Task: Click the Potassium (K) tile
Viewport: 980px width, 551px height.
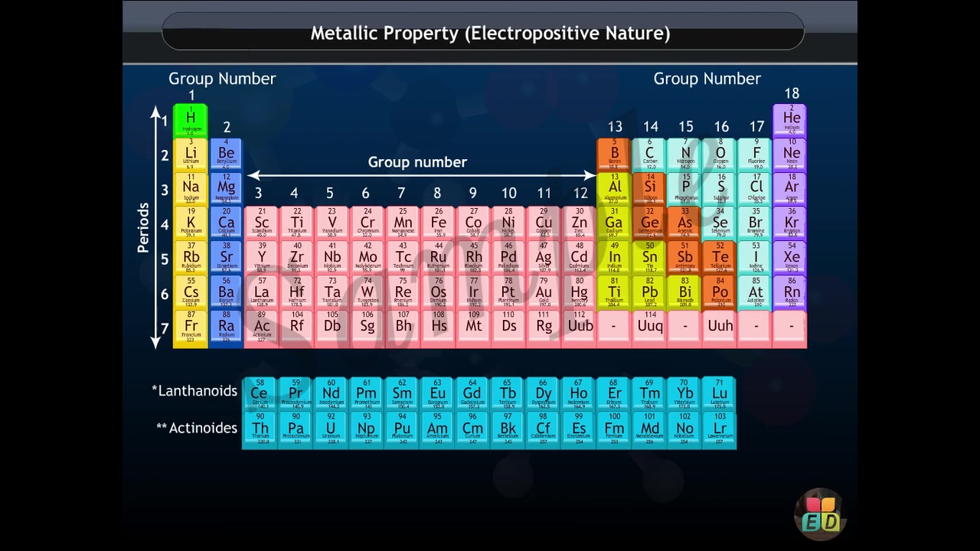Action: (191, 223)
